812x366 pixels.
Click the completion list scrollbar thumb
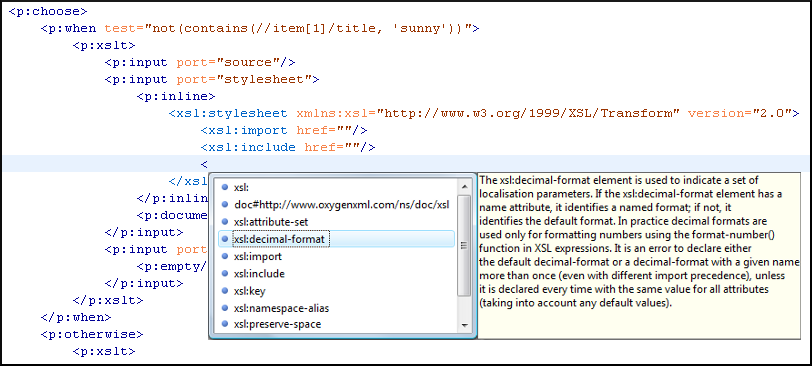point(464,245)
